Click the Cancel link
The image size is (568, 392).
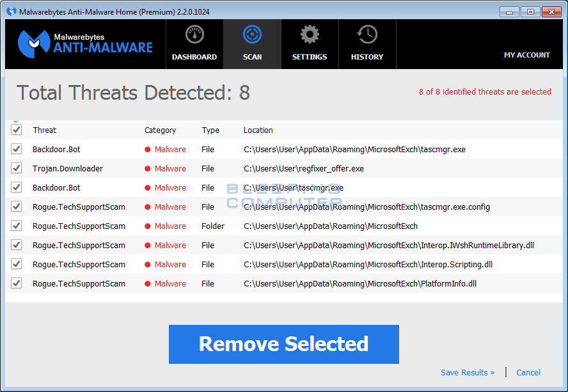coord(528,372)
